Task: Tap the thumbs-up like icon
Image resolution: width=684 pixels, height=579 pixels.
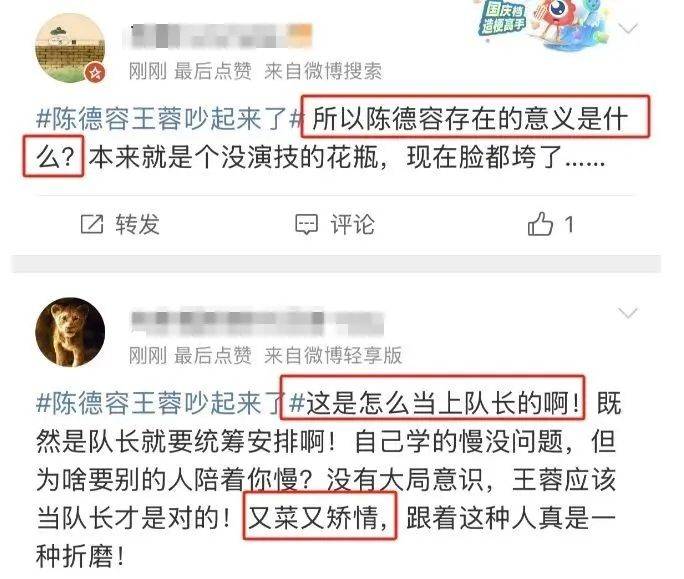Action: click(540, 224)
